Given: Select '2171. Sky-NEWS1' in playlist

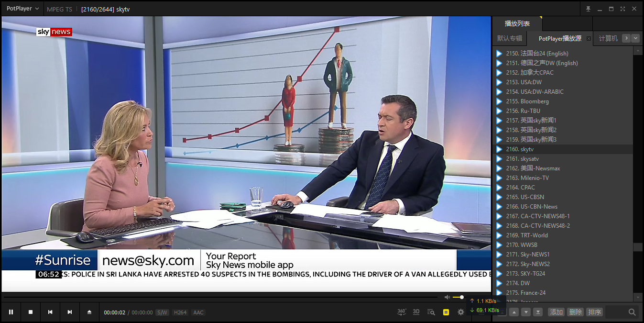Looking at the screenshot, I should (x=563, y=255).
